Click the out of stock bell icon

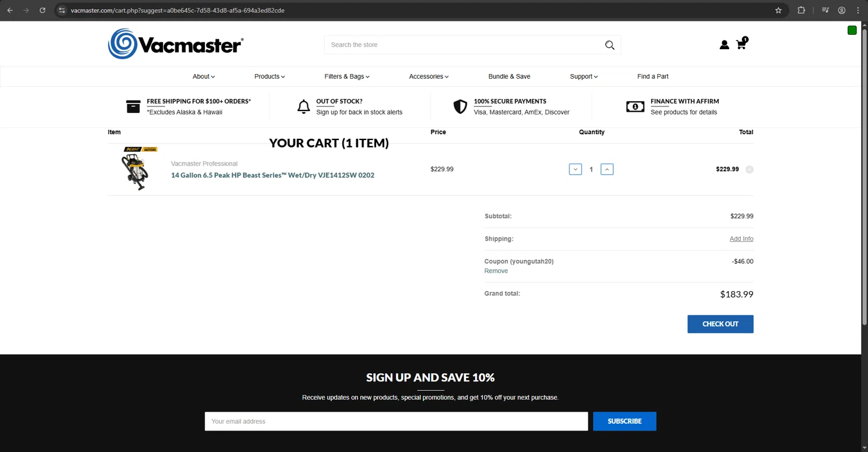tap(303, 106)
